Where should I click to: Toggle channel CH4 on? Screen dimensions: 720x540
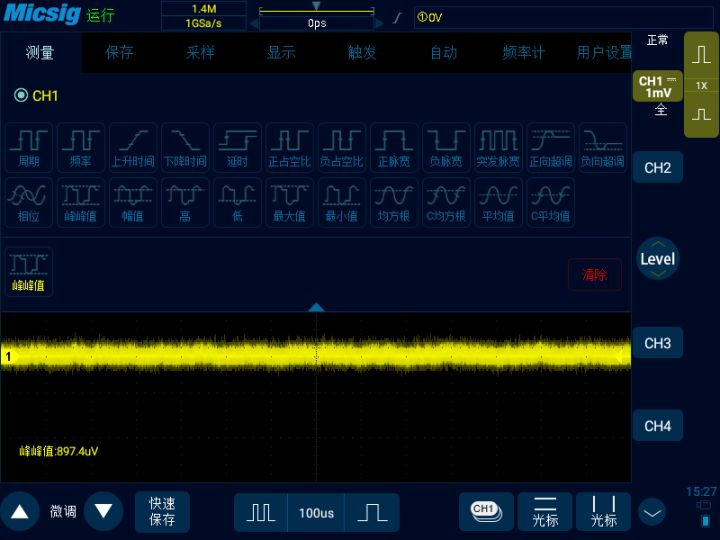(658, 426)
